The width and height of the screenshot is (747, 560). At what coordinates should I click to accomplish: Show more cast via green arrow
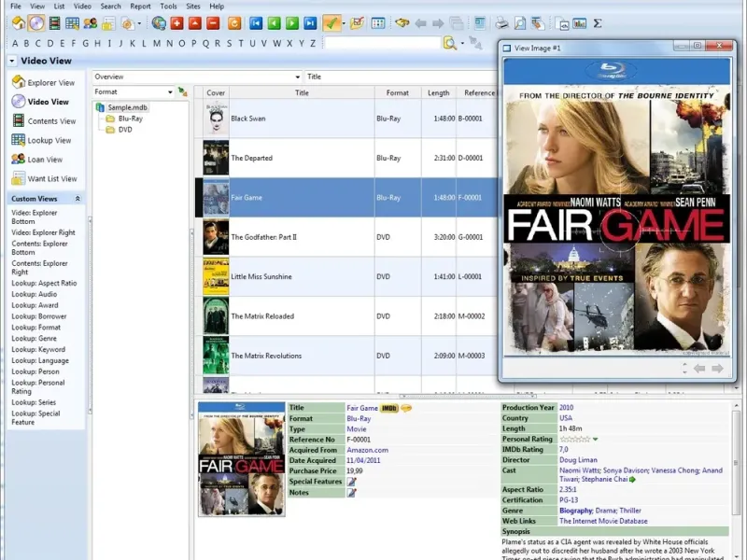pos(633,480)
